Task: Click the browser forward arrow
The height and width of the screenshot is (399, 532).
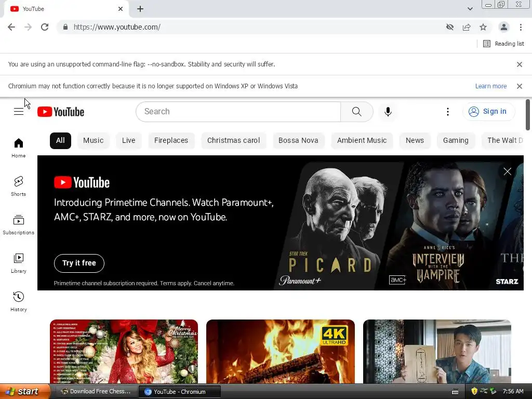Action: click(x=28, y=27)
